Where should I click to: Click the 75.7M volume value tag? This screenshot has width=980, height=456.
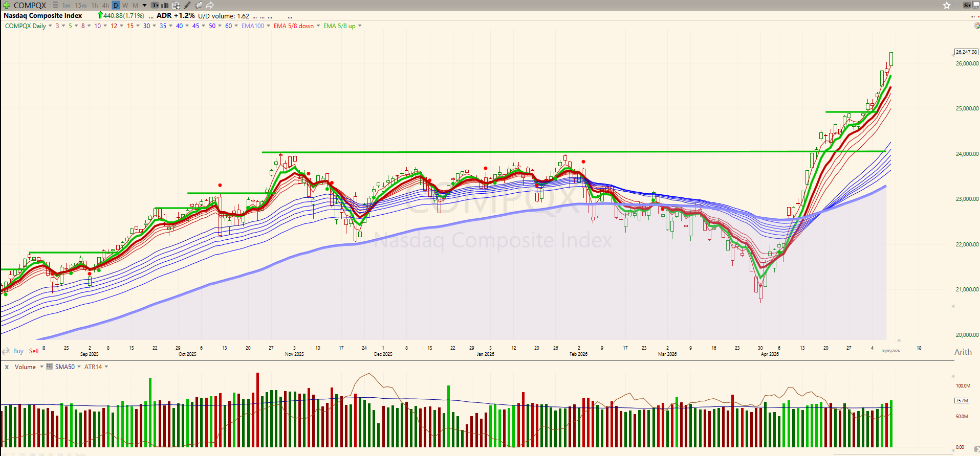(962, 400)
